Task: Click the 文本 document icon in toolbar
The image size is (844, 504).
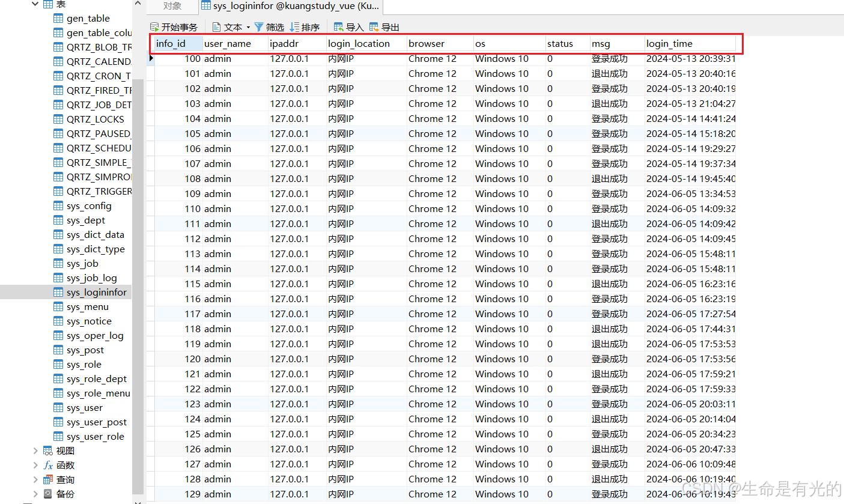Action: click(x=217, y=27)
